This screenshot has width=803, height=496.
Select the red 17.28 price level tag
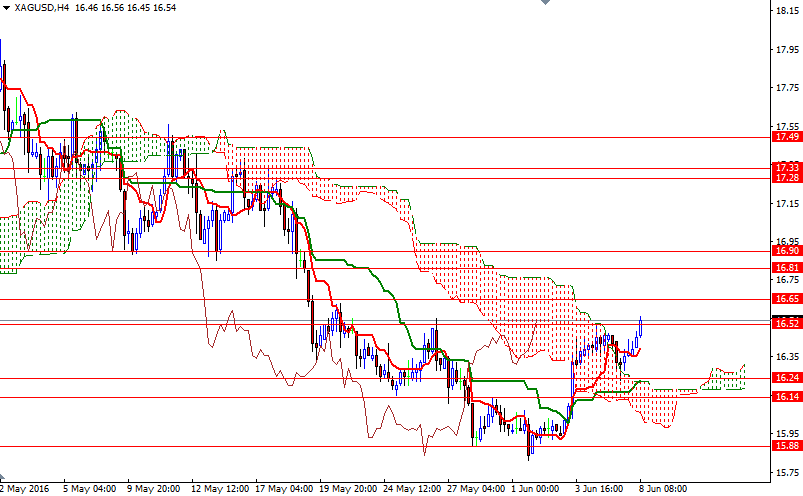[786, 177]
